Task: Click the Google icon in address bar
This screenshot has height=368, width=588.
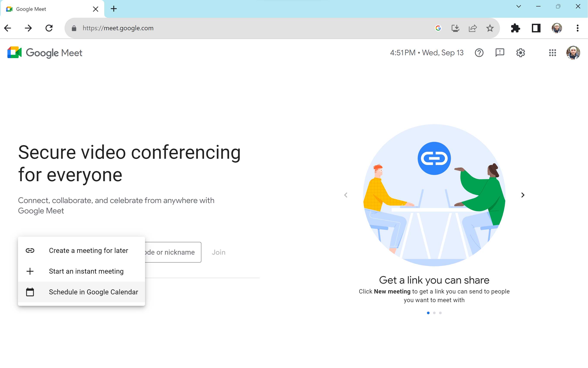Action: pyautogui.click(x=438, y=28)
